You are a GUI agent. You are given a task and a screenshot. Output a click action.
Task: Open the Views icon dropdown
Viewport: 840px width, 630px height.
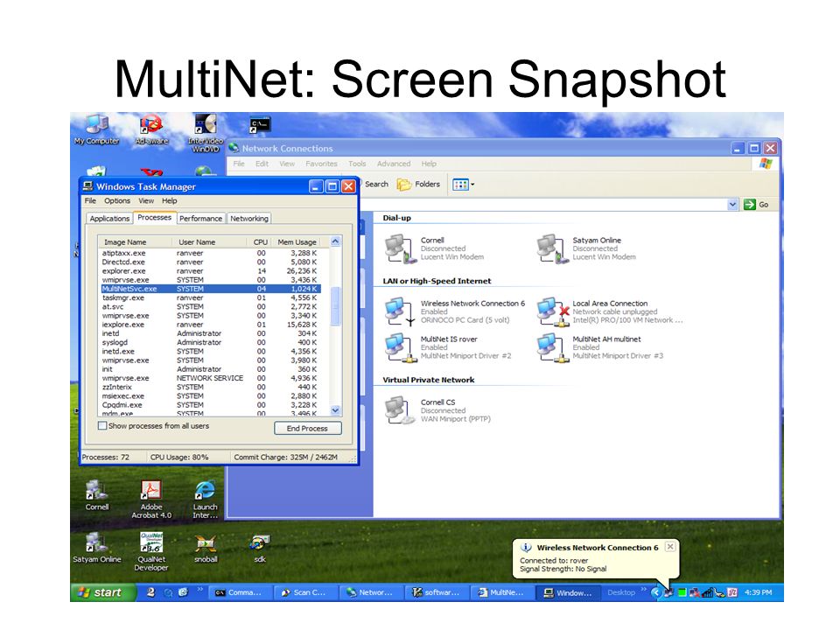tap(464, 185)
